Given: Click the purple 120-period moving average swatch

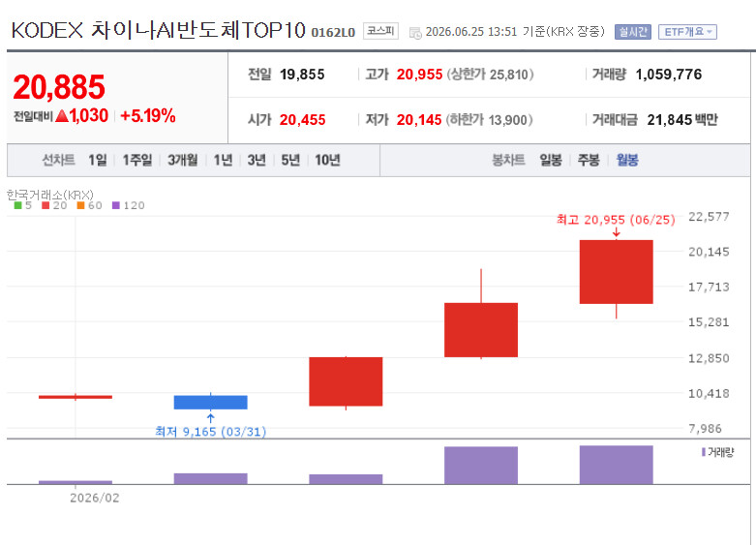Looking at the screenshot, I should [116, 205].
